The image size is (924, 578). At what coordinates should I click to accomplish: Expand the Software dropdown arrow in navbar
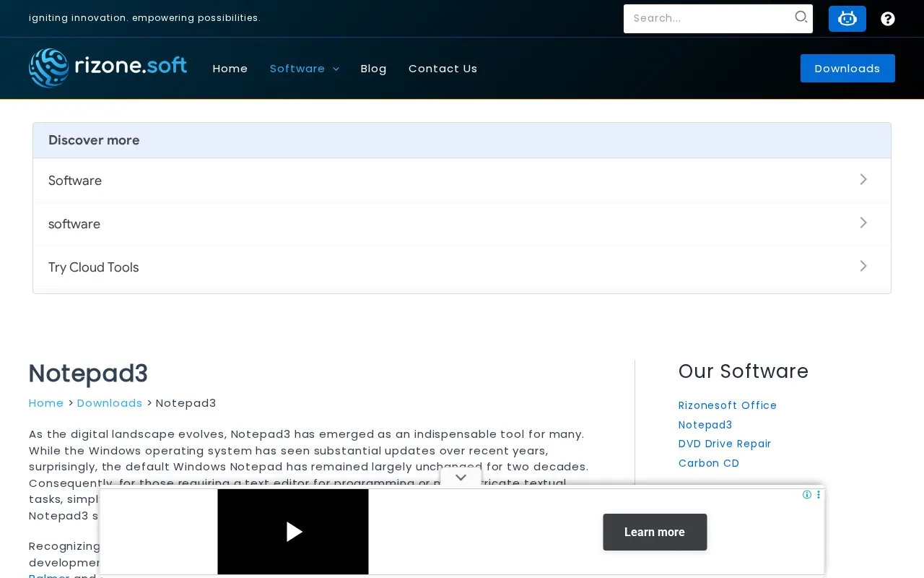coord(336,69)
